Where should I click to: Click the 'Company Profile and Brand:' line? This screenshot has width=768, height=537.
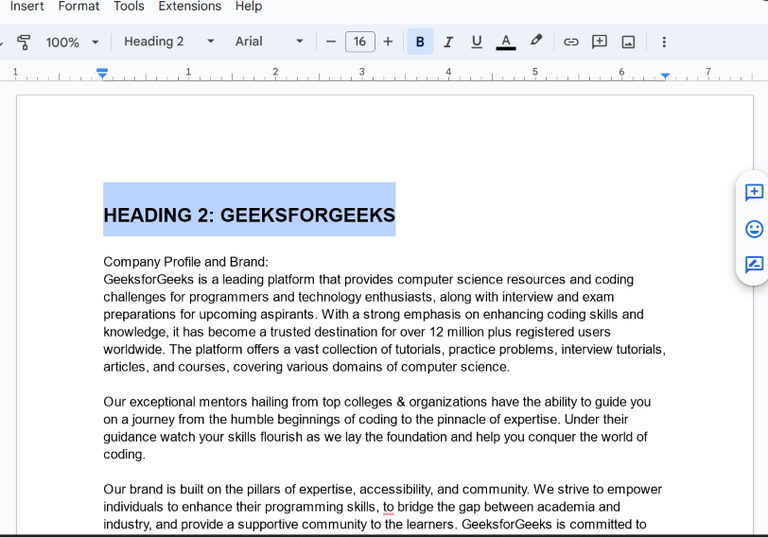(186, 262)
